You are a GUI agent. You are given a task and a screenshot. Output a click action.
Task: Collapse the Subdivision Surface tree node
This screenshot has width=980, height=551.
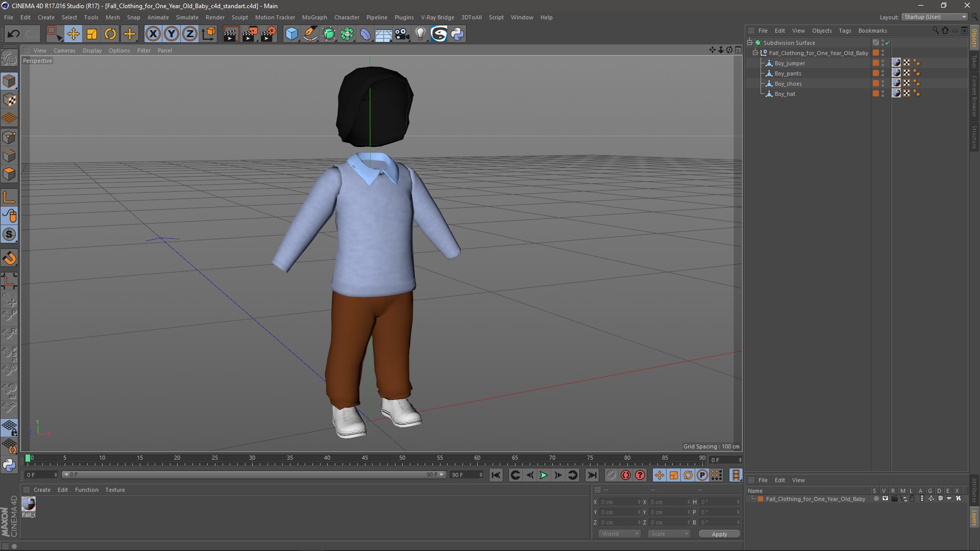coord(750,42)
